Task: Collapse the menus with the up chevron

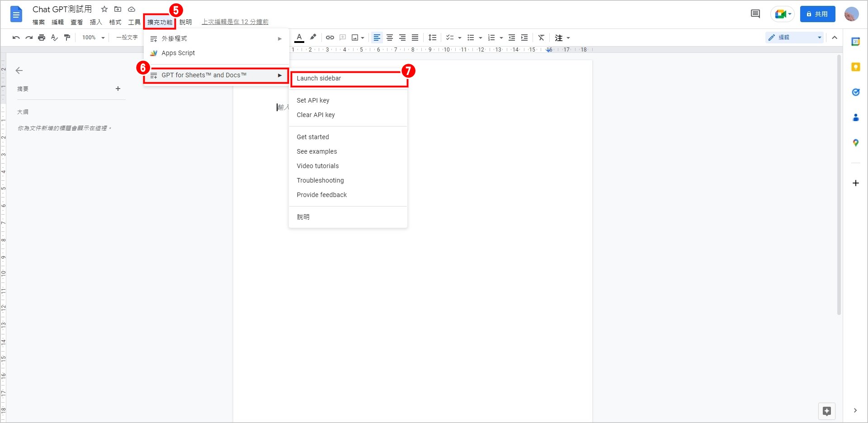Action: click(835, 38)
